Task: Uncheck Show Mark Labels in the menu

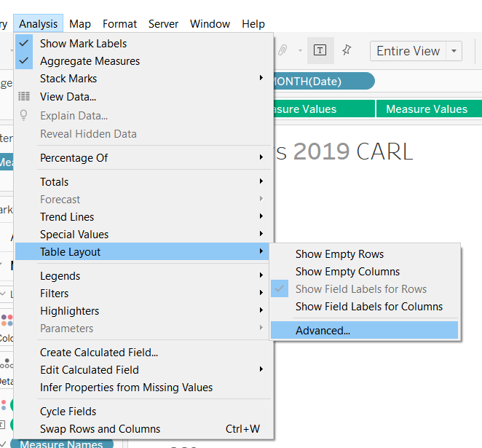Action: 83,44
